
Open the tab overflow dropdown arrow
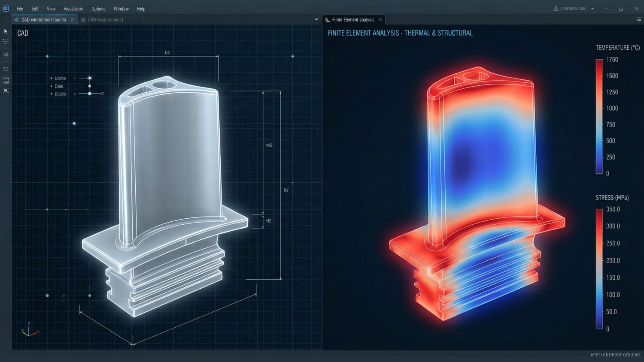click(x=316, y=20)
